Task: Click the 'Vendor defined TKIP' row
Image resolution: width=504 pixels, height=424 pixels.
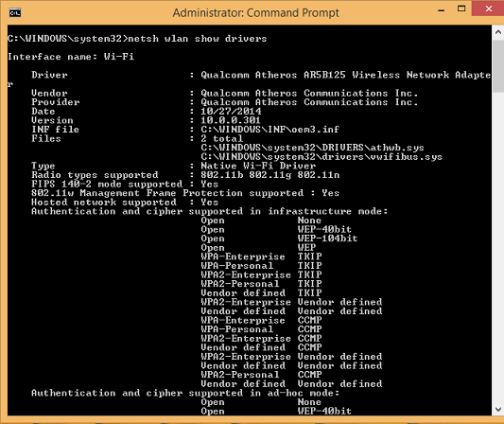Action: click(x=261, y=292)
